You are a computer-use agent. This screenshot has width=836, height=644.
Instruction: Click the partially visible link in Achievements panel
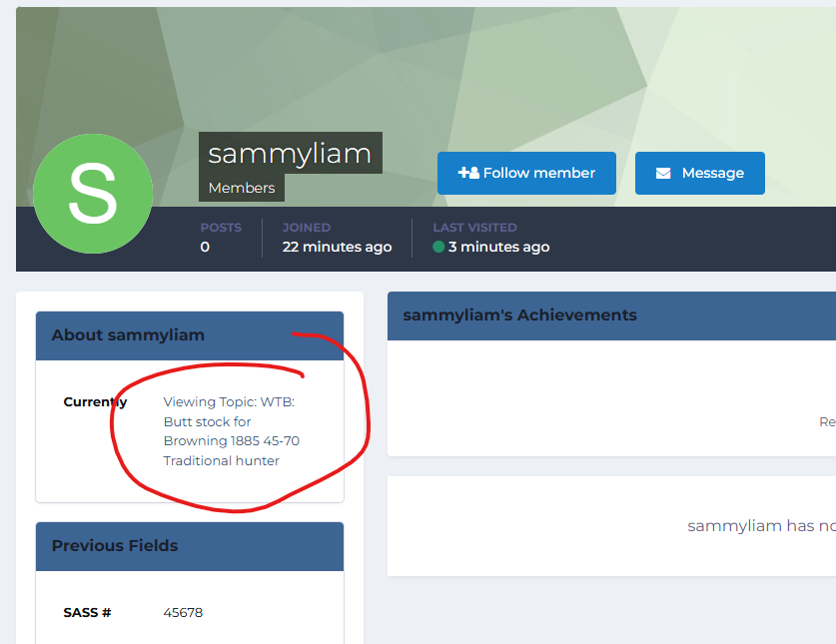tap(827, 422)
